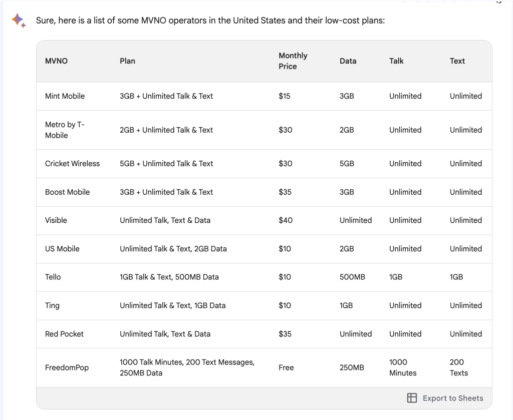
Task: Click the Text column header
Action: pyautogui.click(x=457, y=61)
